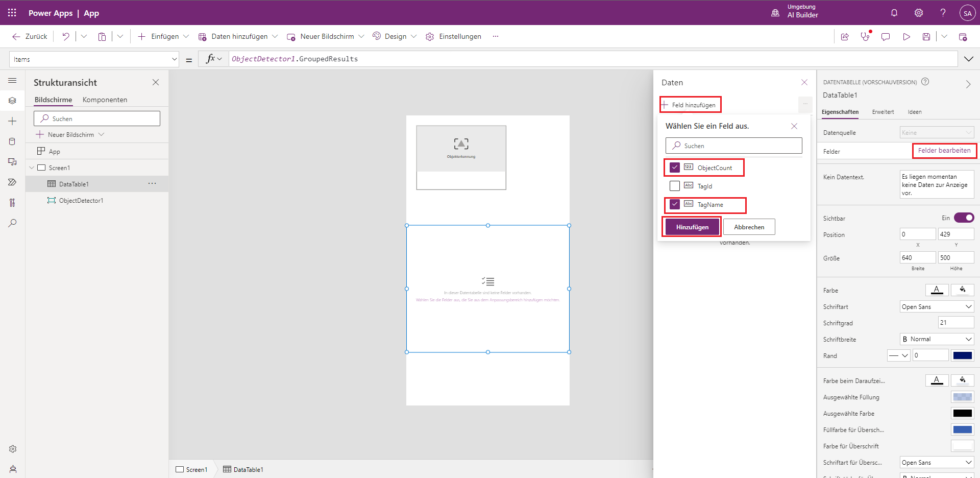Collapse the Screen1 tree node
Screen dimensions: 980x478
[32, 168]
